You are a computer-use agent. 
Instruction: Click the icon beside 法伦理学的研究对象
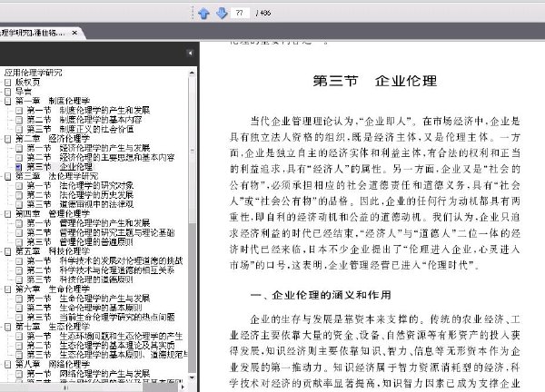pos(19,186)
